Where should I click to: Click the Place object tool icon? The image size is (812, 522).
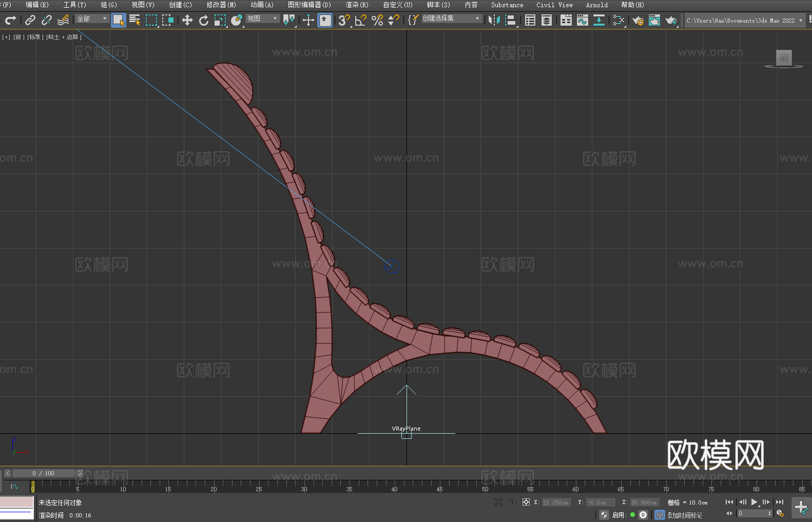(237, 20)
